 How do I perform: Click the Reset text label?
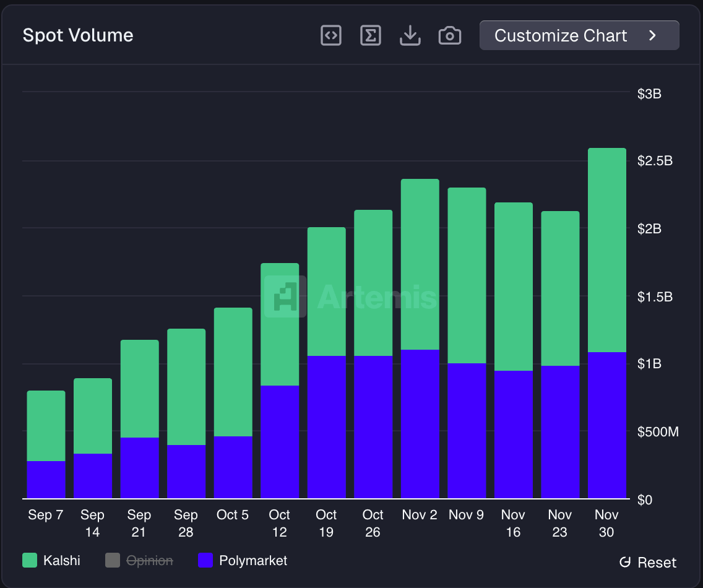point(657,563)
